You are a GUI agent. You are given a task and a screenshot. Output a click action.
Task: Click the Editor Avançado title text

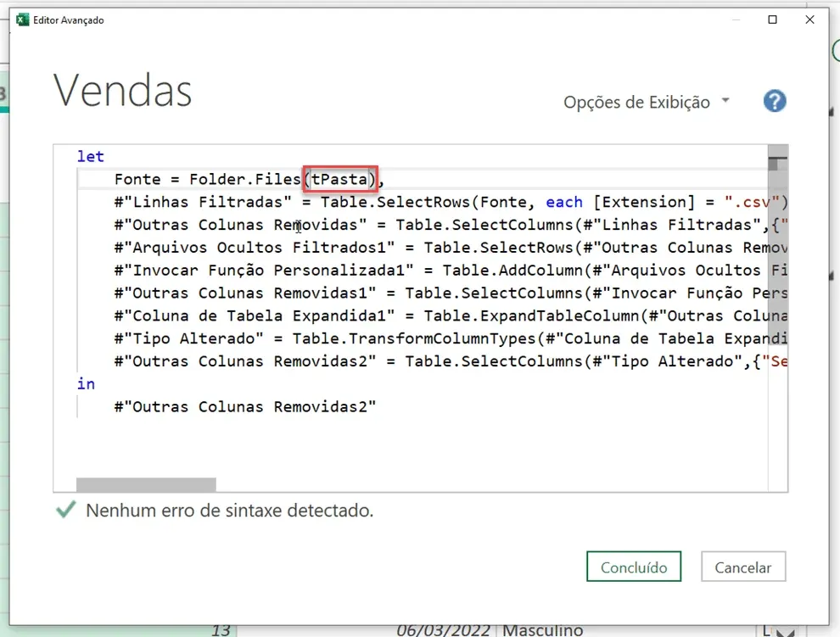point(69,20)
